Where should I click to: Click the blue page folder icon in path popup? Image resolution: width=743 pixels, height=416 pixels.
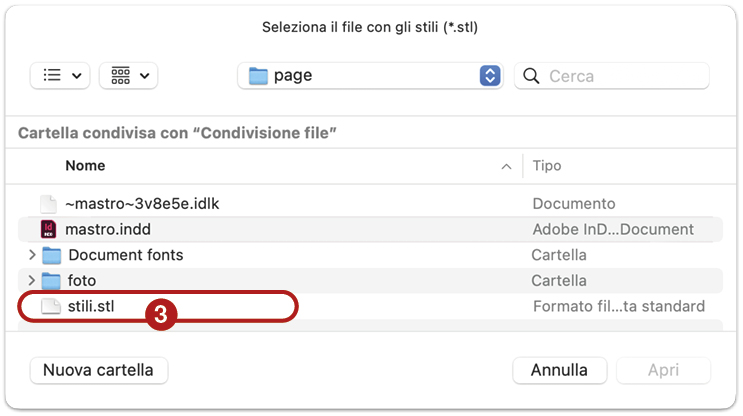pos(258,76)
